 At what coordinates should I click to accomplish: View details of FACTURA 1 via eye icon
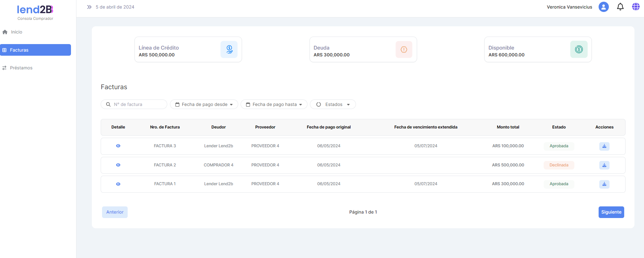tap(118, 184)
